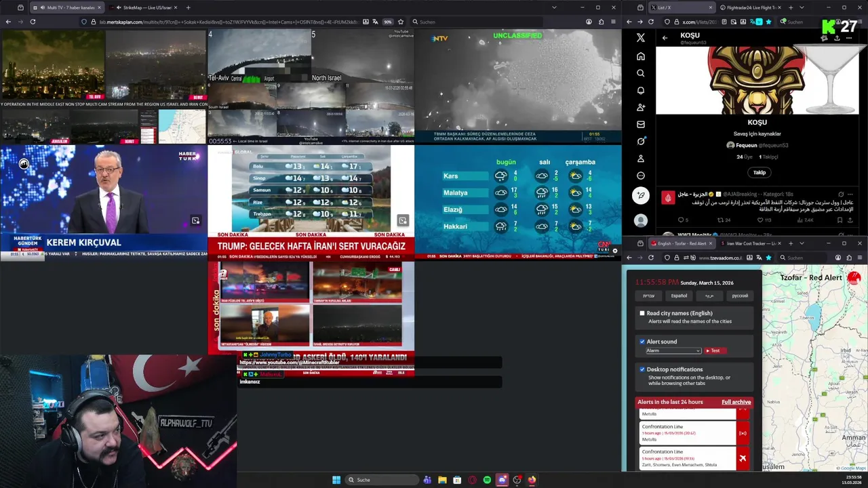Bookmark the AJABreaking post
868x488 pixels.
pyautogui.click(x=840, y=220)
